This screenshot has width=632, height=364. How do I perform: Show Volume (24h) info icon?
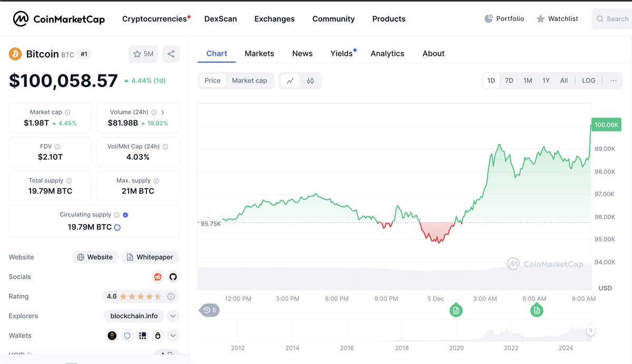pos(154,112)
